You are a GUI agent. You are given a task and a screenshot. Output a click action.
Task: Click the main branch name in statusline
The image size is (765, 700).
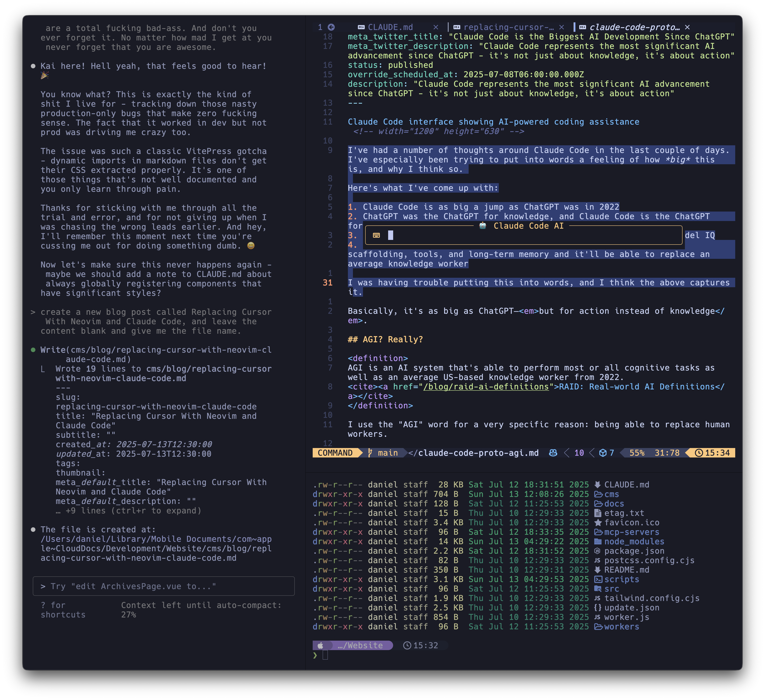388,453
